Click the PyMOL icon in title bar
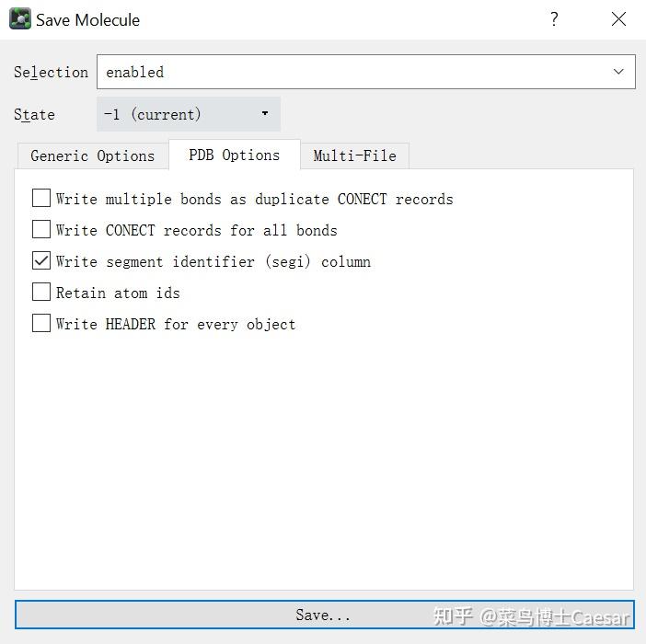Screen dimensions: 646x644 pyautogui.click(x=19, y=19)
